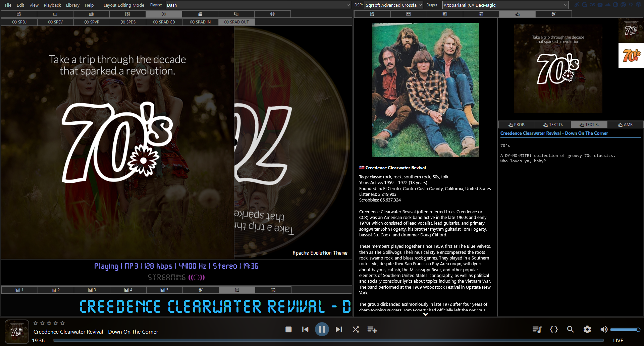The width and height of the screenshot is (644, 346).
Task: Adjust the volume slider
Action: click(625, 330)
